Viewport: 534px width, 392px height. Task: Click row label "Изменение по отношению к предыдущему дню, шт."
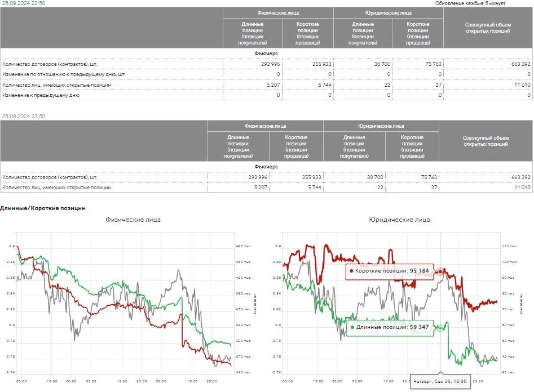[64, 74]
